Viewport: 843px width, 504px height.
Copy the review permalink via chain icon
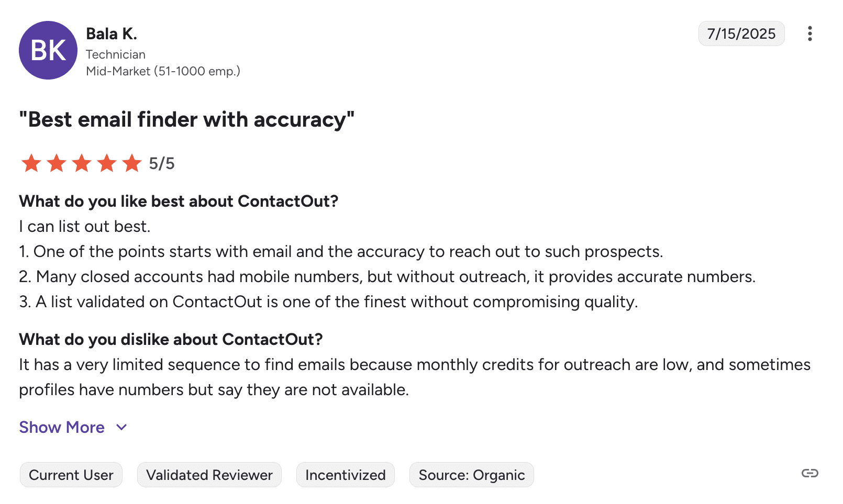coord(809,473)
